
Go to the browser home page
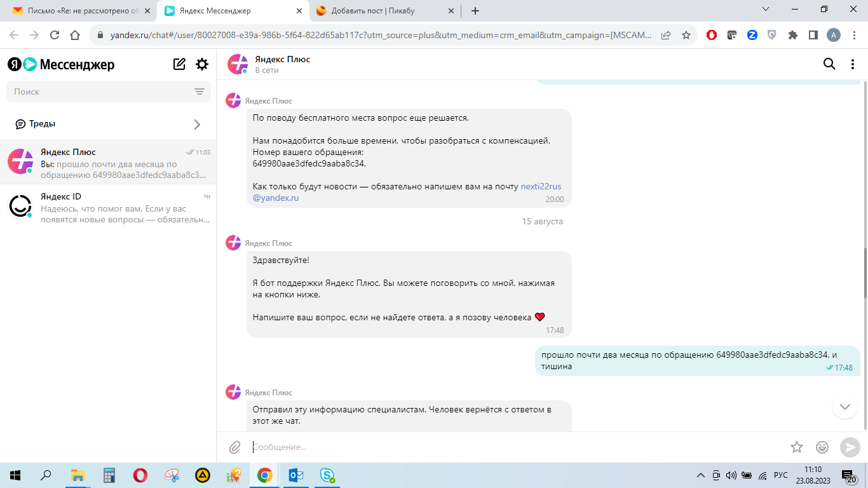75,35
